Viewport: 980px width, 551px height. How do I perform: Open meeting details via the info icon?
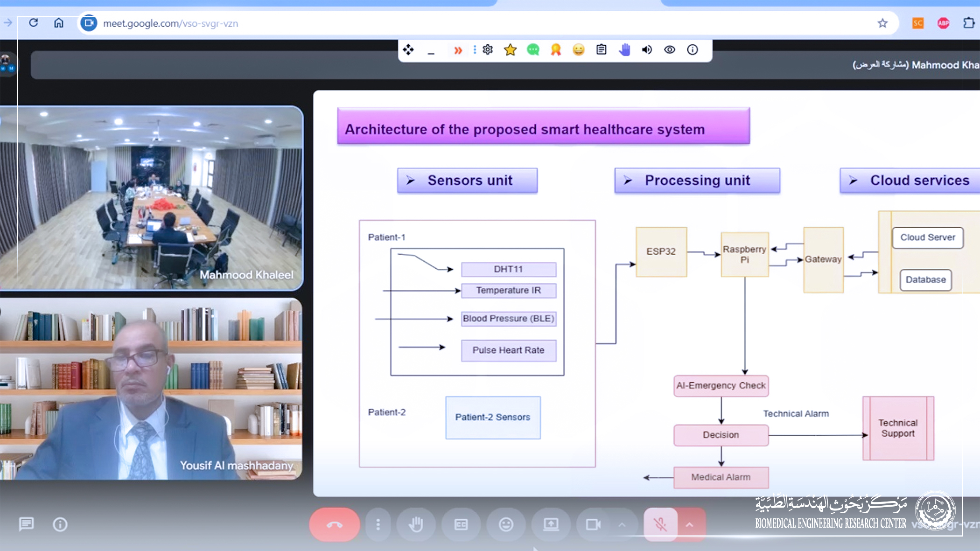(x=61, y=524)
